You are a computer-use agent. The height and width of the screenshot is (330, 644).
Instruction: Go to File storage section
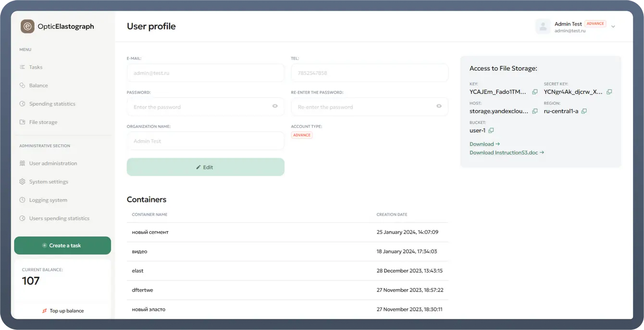coord(43,122)
